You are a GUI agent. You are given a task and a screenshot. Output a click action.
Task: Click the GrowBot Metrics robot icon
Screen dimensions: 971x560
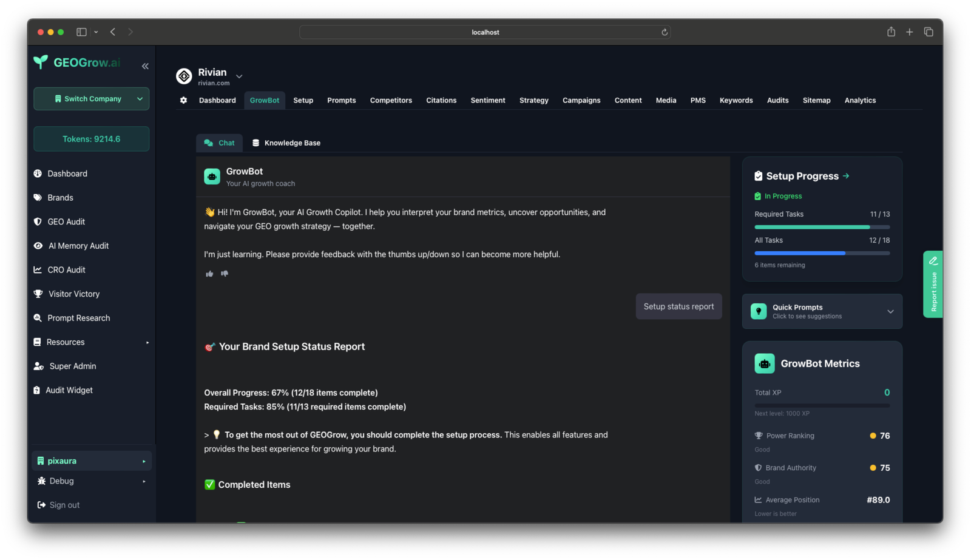pos(764,363)
